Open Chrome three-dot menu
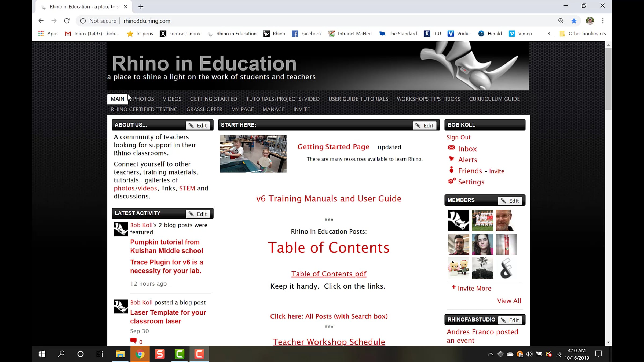 pos(603,21)
